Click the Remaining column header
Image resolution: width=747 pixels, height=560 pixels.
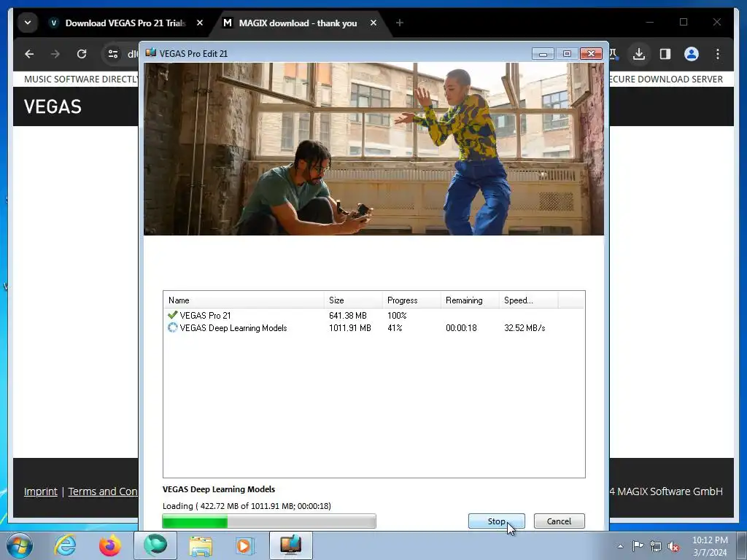470,300
